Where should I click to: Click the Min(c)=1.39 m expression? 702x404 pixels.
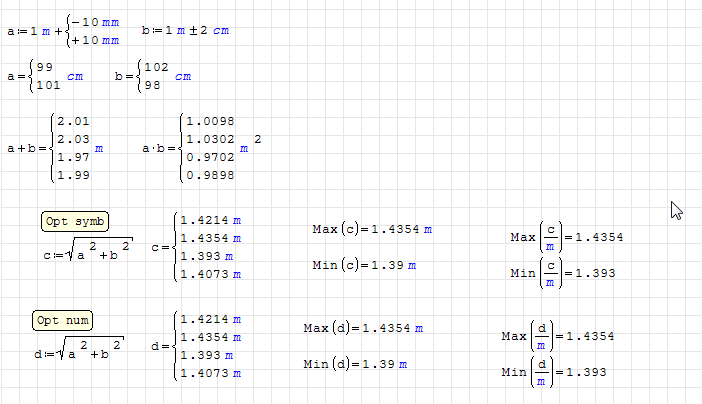tap(359, 265)
